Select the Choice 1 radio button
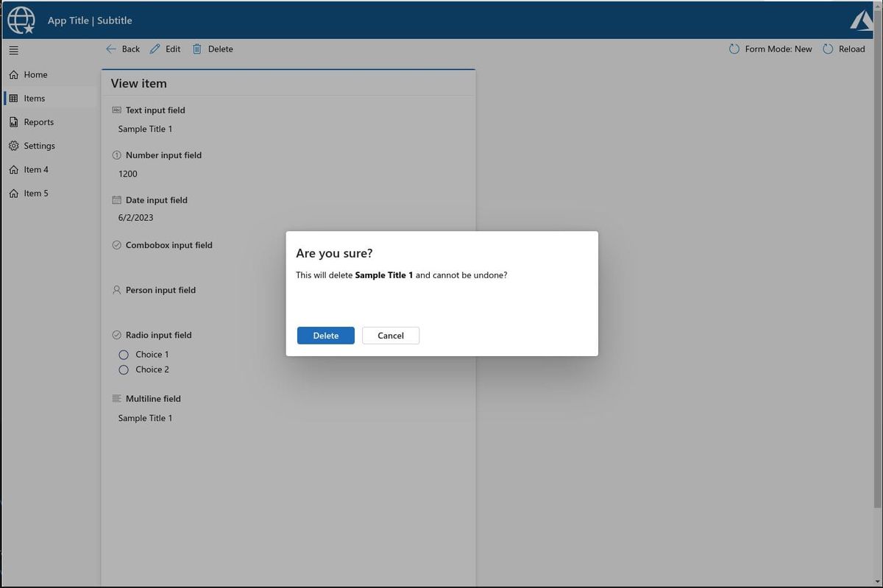This screenshot has width=883, height=588. point(123,354)
